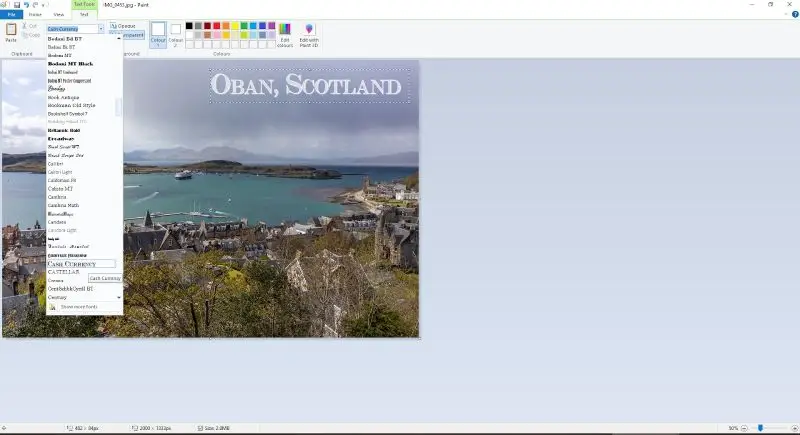Image resolution: width=800 pixels, height=435 pixels.
Task: Open Quick Access Toolbar customize arrow
Action: click(x=45, y=5)
